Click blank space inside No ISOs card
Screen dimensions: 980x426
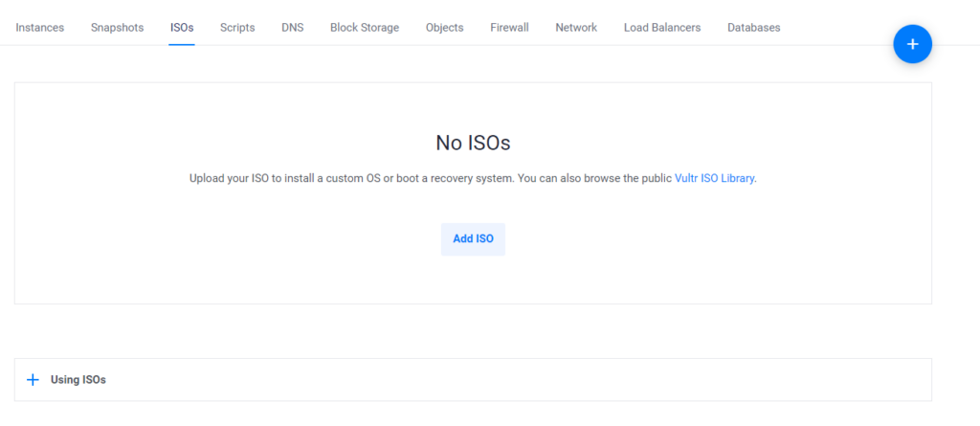tap(750, 262)
